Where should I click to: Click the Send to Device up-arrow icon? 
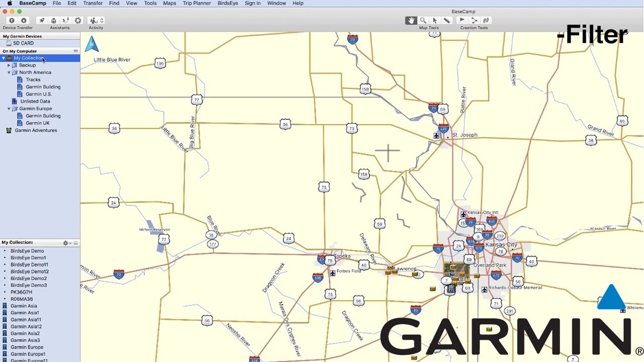[x=12, y=21]
